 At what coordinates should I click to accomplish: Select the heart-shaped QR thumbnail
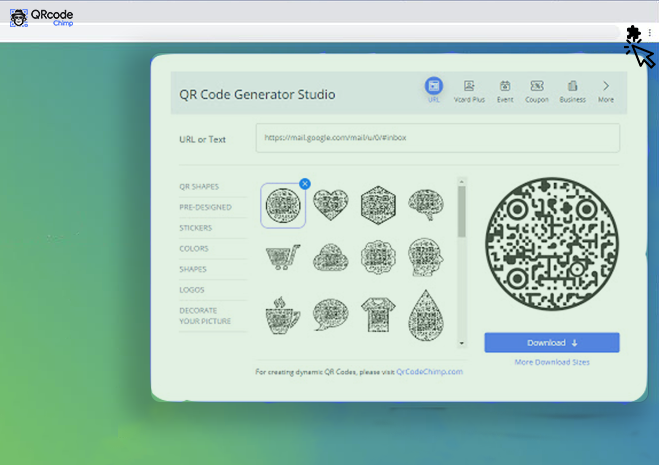pos(331,205)
